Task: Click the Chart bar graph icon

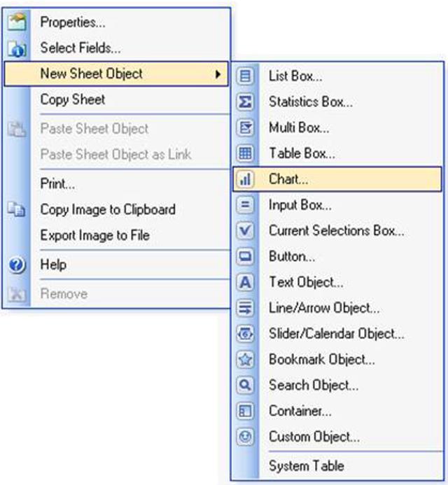Action: pyautogui.click(x=246, y=179)
